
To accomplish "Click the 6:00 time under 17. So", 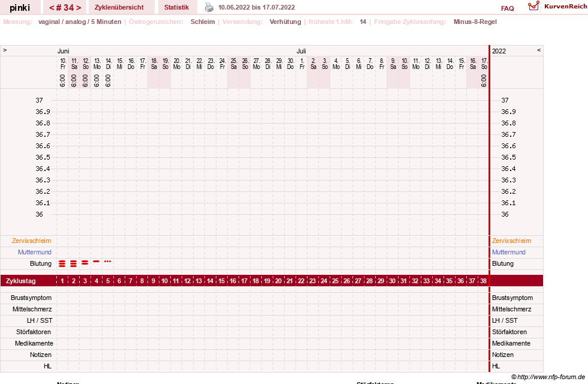I will tap(484, 80).
